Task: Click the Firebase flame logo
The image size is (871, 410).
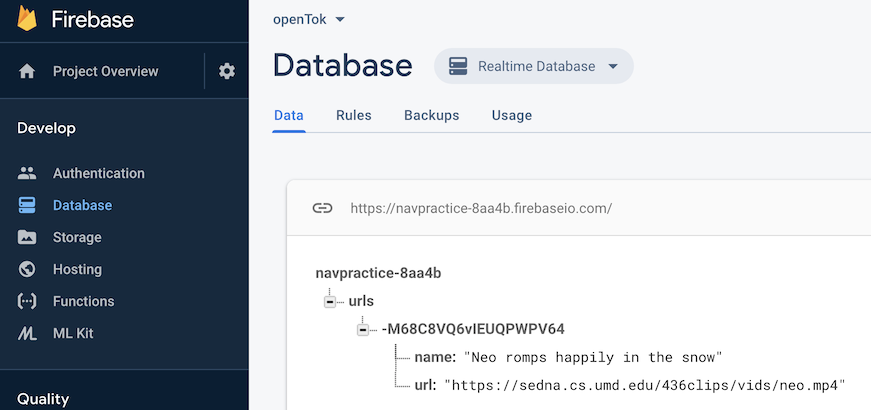Action: tap(27, 17)
